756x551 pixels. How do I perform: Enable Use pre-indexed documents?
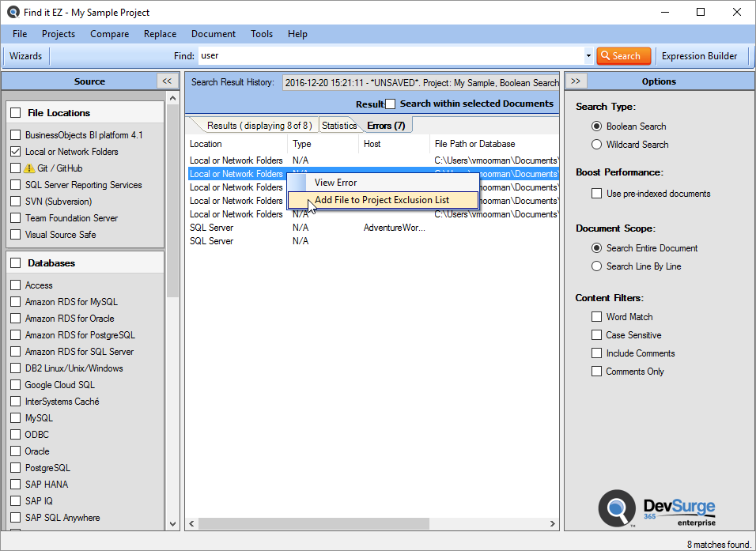tap(596, 194)
